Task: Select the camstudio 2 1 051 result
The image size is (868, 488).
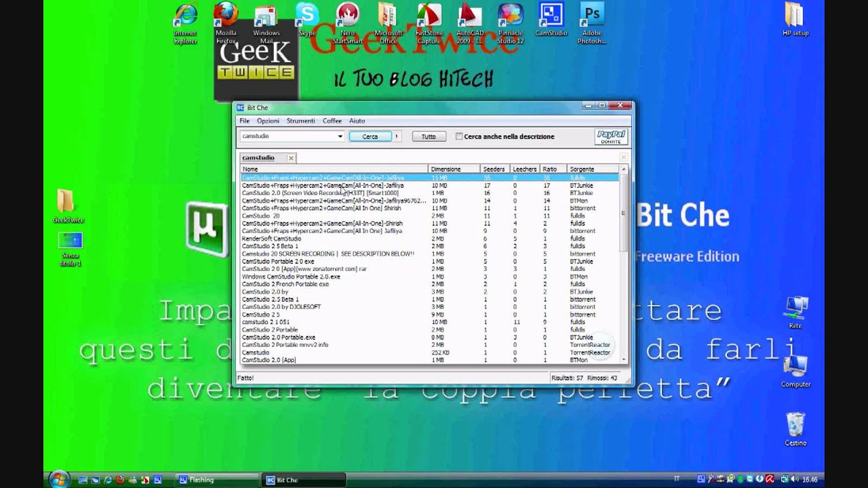Action: 430,322
